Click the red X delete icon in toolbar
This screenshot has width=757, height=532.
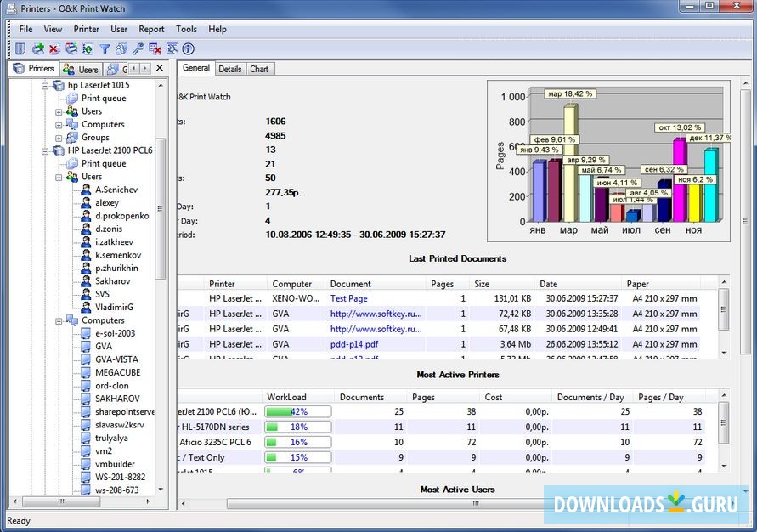pos(54,49)
